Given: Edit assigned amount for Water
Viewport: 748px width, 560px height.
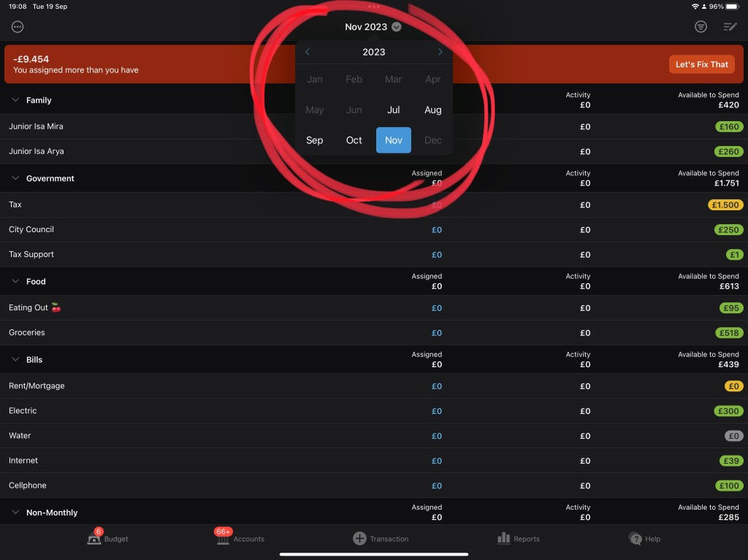Looking at the screenshot, I should coord(437,435).
